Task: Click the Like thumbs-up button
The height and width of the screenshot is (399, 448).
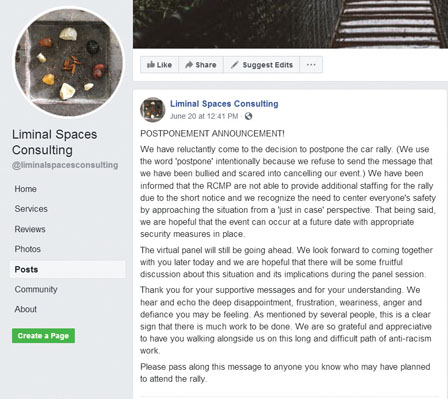Action: click(159, 65)
